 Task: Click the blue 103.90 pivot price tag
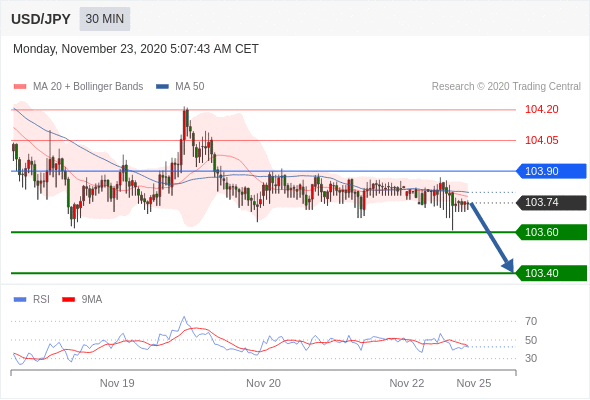click(551, 171)
